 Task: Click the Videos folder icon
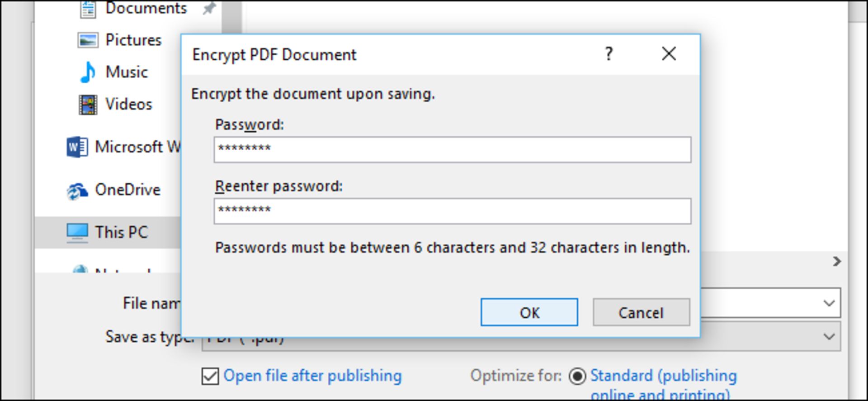point(88,105)
